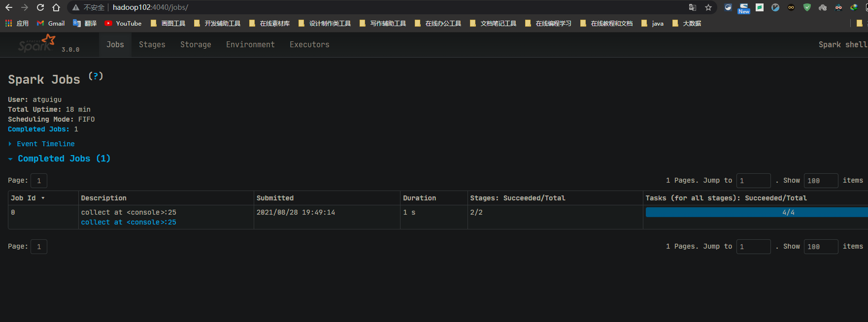Open the java bookmark folder
This screenshot has height=322, width=868.
coord(652,23)
